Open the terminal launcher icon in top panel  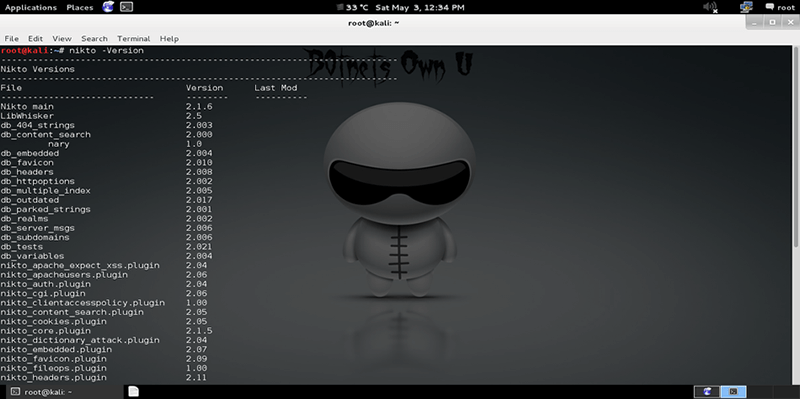click(127, 7)
